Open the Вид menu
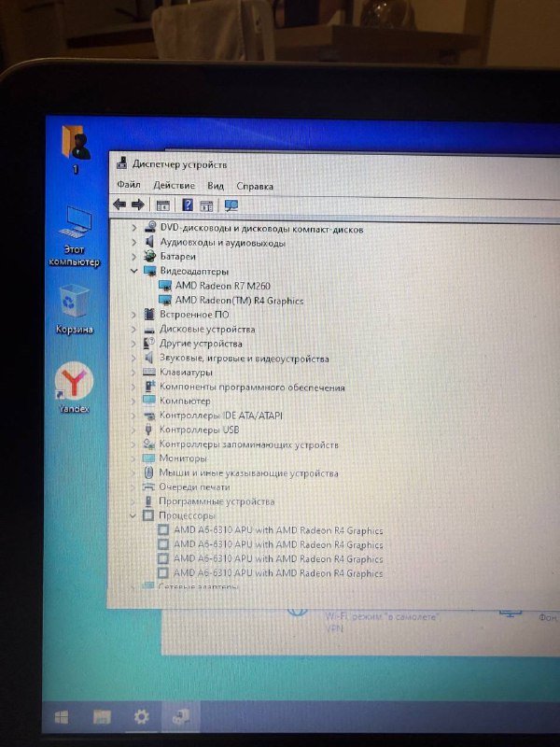The image size is (560, 747). pos(216,185)
